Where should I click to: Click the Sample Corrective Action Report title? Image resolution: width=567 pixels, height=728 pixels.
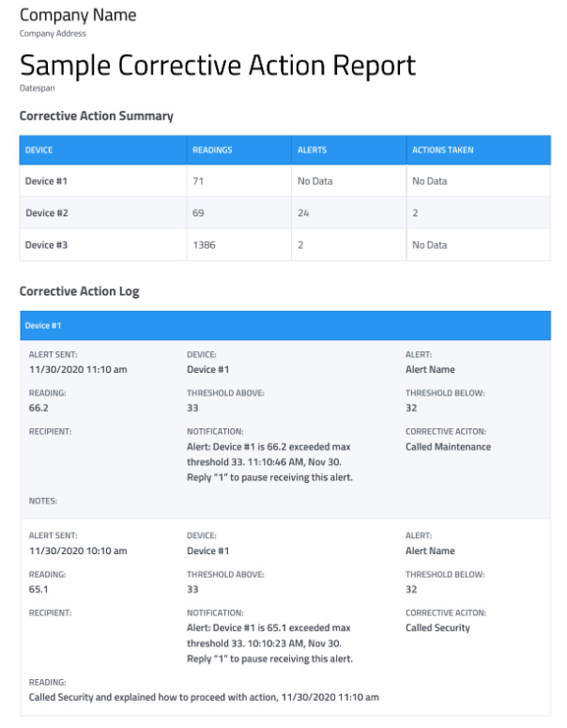pyautogui.click(x=217, y=65)
